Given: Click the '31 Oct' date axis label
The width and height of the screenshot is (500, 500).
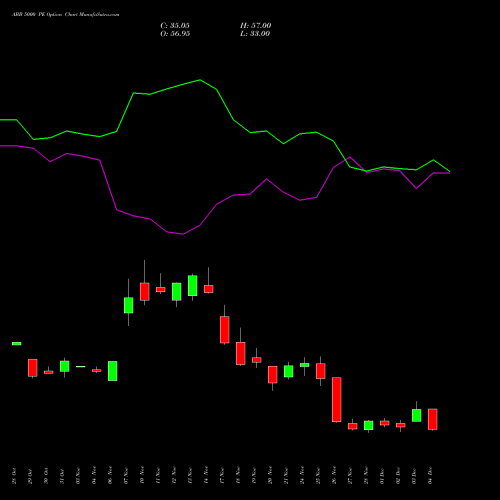Looking at the screenshot, I should pyautogui.click(x=62, y=476).
